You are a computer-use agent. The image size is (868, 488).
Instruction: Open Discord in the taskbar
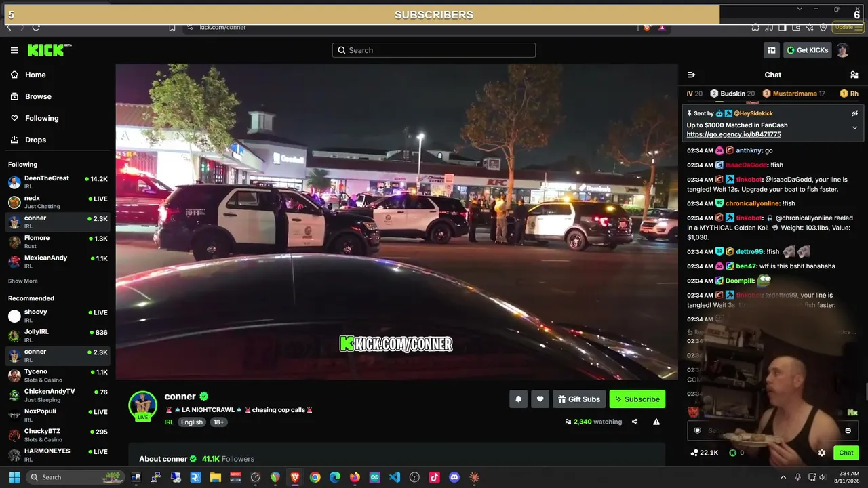454,477
